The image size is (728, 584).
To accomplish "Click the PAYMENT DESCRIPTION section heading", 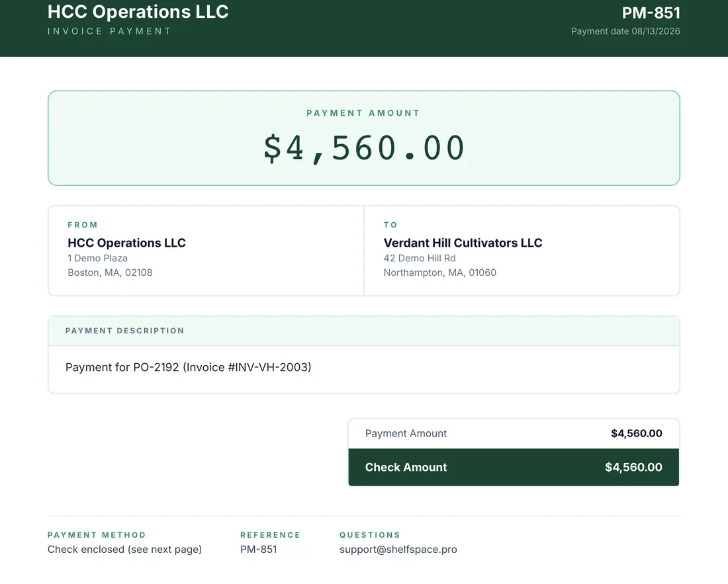I will click(x=125, y=331).
